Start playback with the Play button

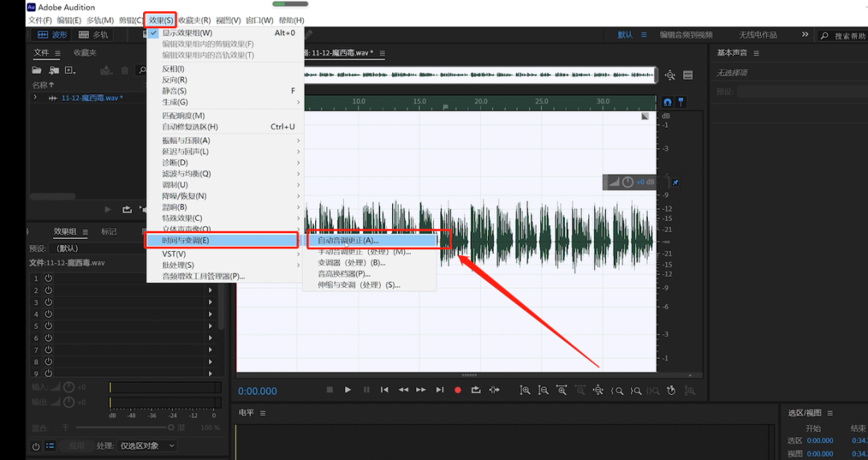pos(348,390)
